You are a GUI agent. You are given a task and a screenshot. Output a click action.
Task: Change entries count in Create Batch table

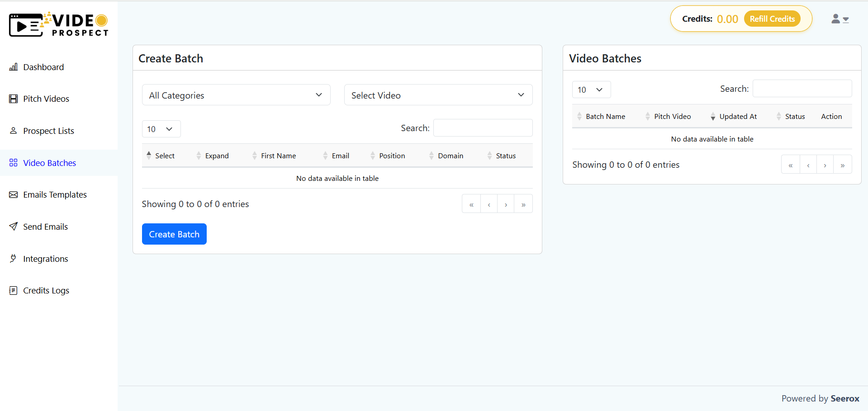(x=161, y=129)
